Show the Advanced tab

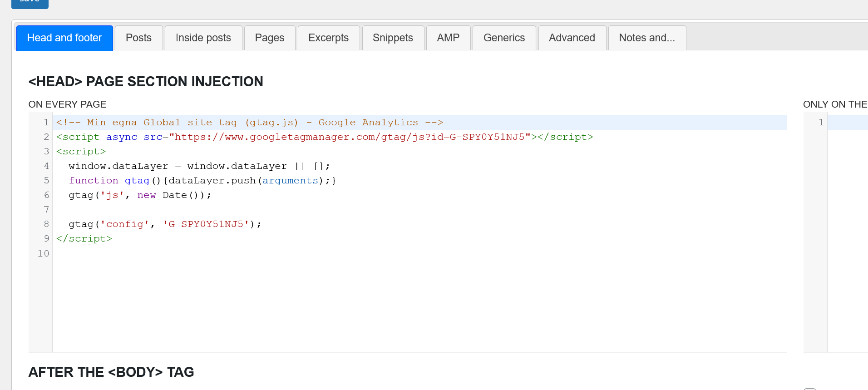coord(572,38)
